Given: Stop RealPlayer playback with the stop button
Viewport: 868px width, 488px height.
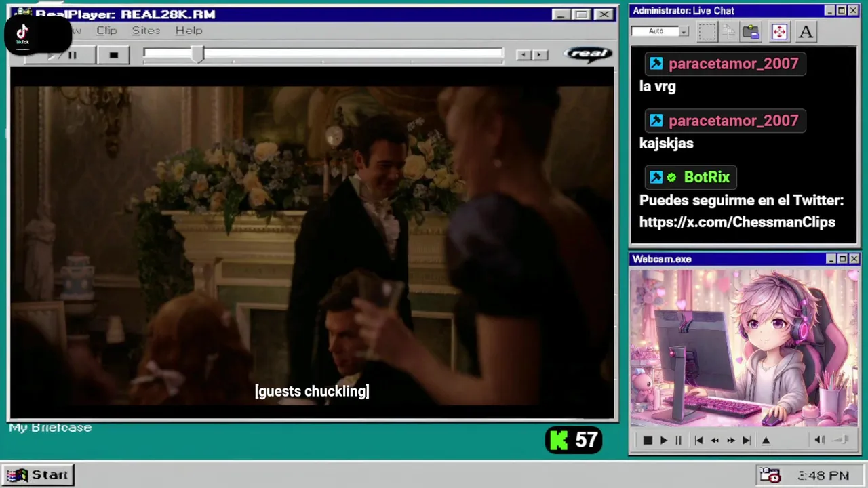Looking at the screenshot, I should 113,55.
